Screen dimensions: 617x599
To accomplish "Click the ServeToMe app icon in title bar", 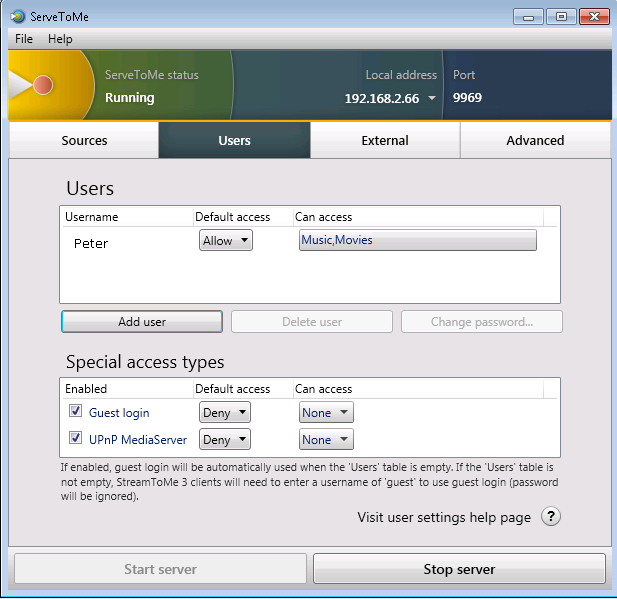I will (18, 17).
